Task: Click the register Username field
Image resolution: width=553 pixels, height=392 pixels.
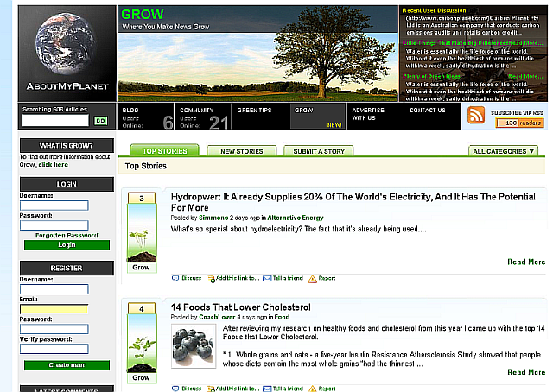Action: pyautogui.click(x=54, y=289)
